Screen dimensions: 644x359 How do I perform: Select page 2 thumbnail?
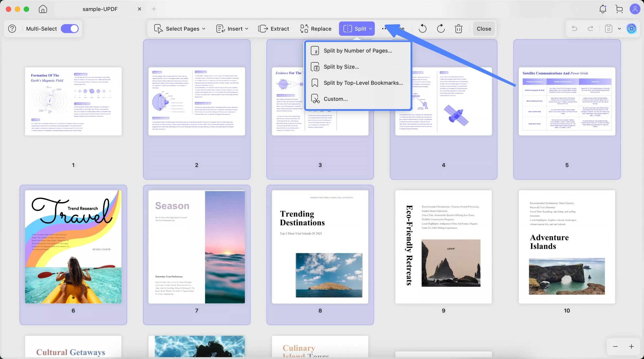197,101
